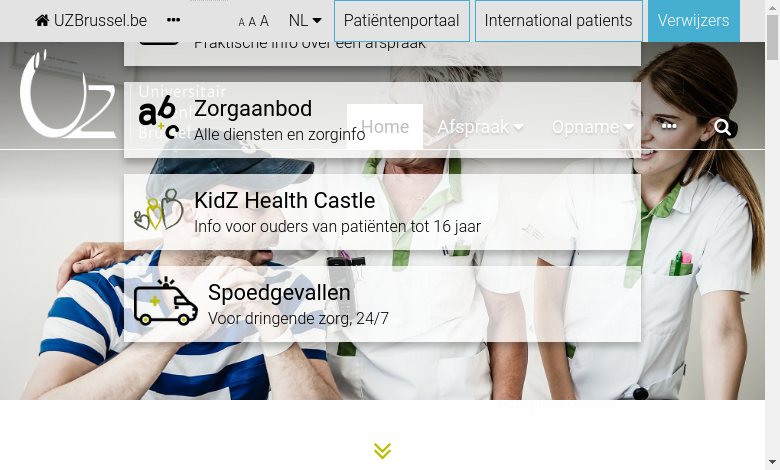Open the navigation more-options dots icon
Image resolution: width=780 pixels, height=470 pixels.
(x=669, y=126)
